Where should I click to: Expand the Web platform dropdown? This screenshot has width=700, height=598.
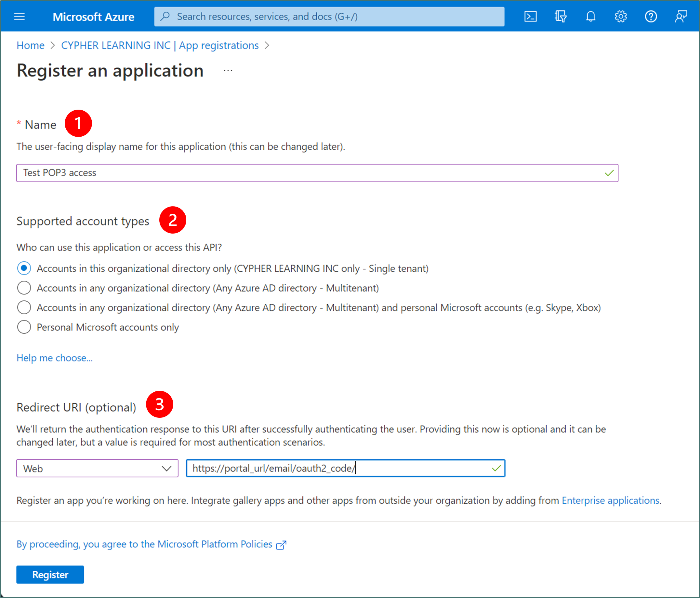(97, 468)
